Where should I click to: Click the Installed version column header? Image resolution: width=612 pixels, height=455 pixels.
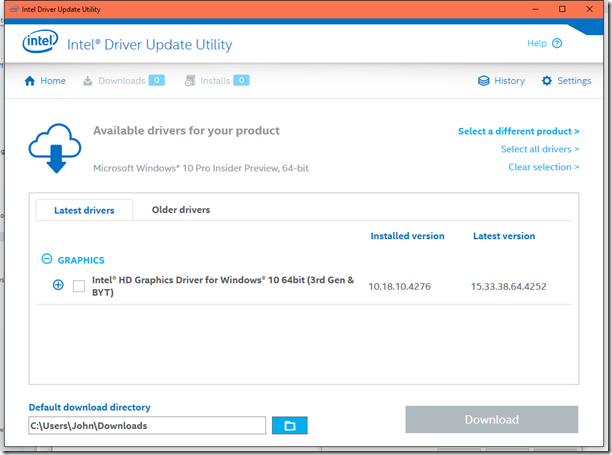(x=407, y=236)
